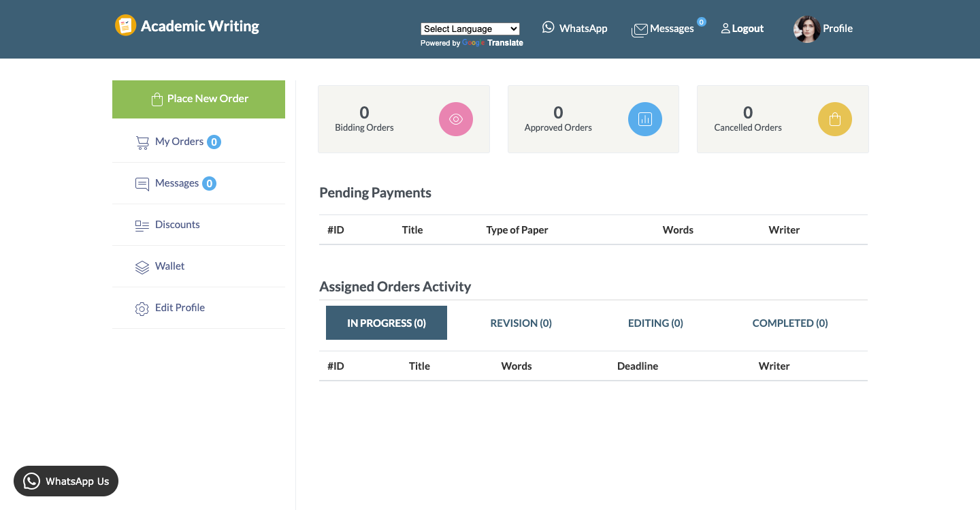Click the yellow bag icon on Cancelled Orders card
Screen dimensions: 980x510
834,118
